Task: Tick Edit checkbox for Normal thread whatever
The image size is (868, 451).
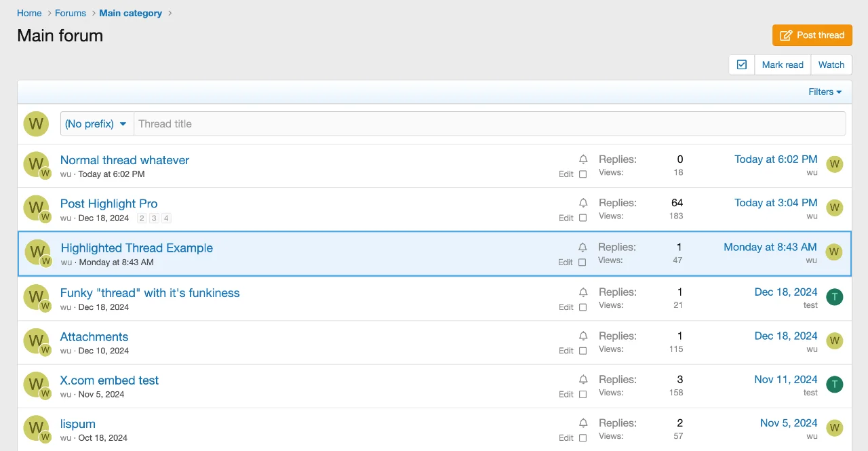Action: (x=583, y=174)
